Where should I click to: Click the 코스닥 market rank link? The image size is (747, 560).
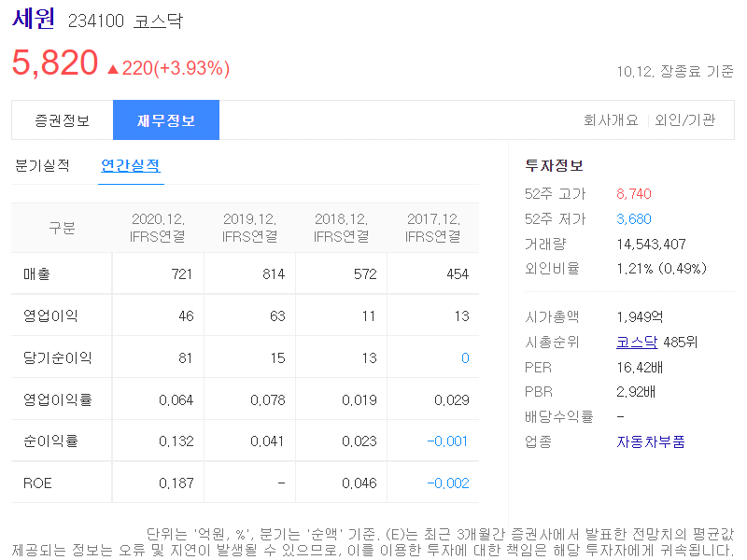[x=637, y=342]
